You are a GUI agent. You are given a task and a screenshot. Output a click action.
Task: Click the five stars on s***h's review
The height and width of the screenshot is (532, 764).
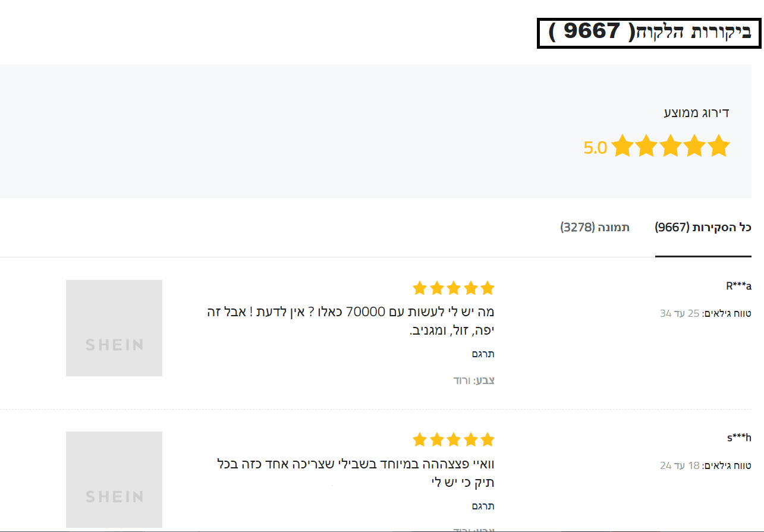[454, 440]
